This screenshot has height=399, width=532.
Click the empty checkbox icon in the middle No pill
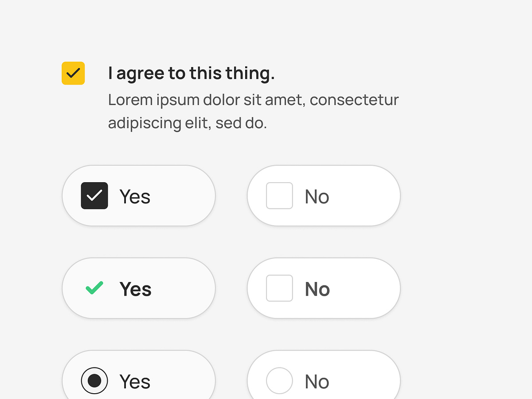279,288
